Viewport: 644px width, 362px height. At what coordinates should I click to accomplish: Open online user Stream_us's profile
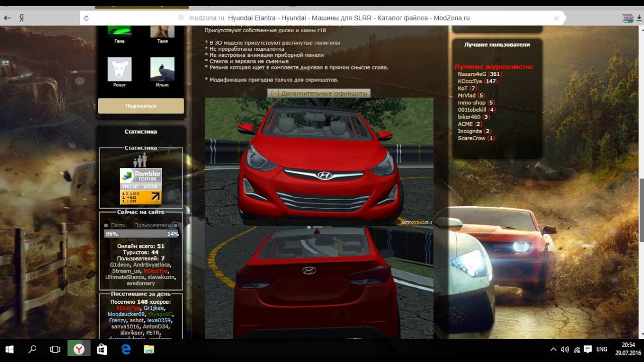coord(126,271)
